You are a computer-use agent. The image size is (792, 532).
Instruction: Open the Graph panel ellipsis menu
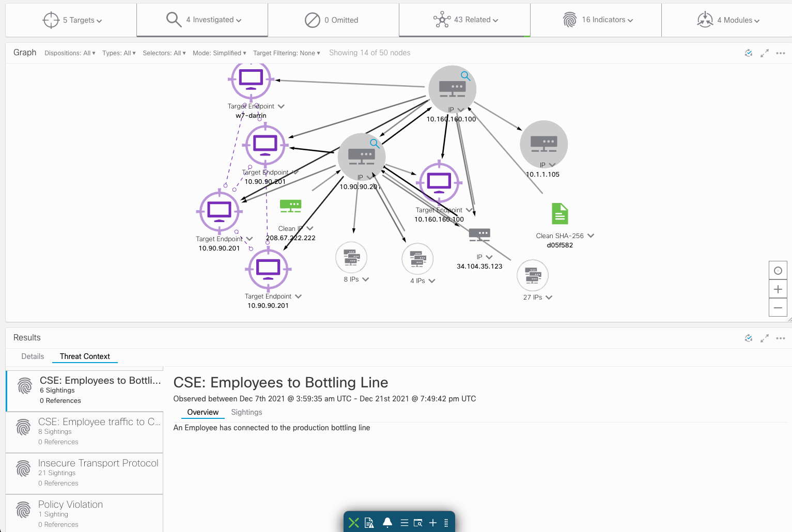click(x=781, y=53)
